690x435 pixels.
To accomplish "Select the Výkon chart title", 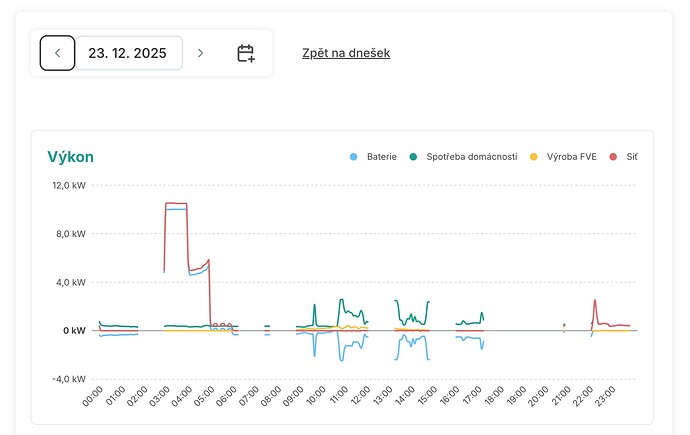I will click(x=71, y=157).
